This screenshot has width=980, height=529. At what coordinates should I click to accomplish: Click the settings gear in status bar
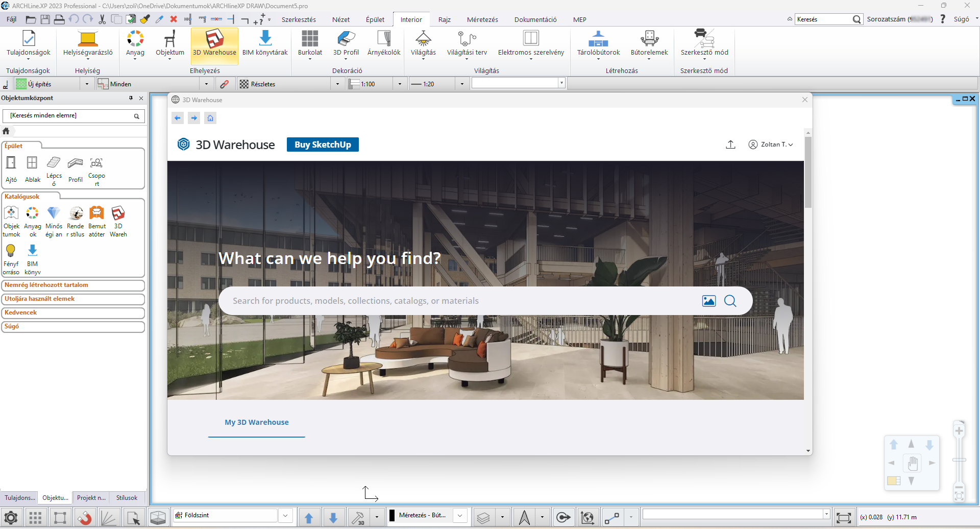click(11, 518)
